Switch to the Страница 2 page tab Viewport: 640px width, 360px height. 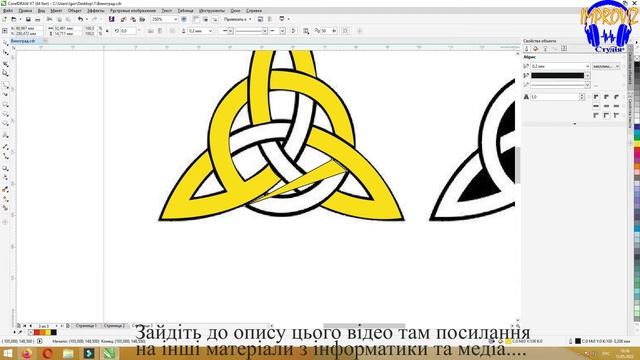tap(114, 326)
